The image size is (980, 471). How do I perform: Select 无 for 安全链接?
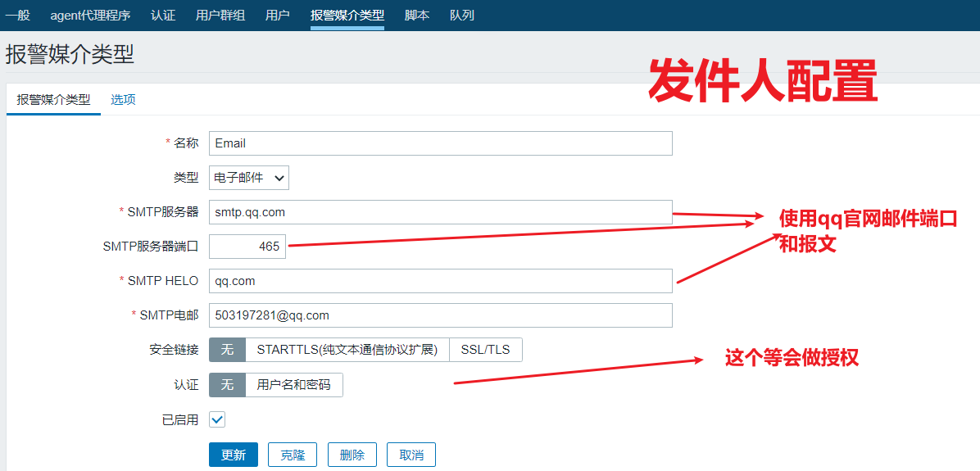[x=228, y=350]
